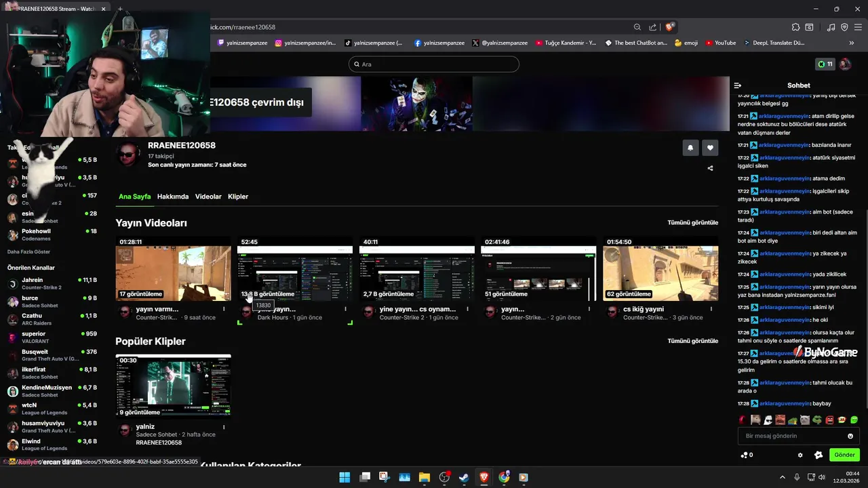Viewport: 868px width, 488px height.
Task: Click the angry red face emote
Action: pyautogui.click(x=829, y=420)
